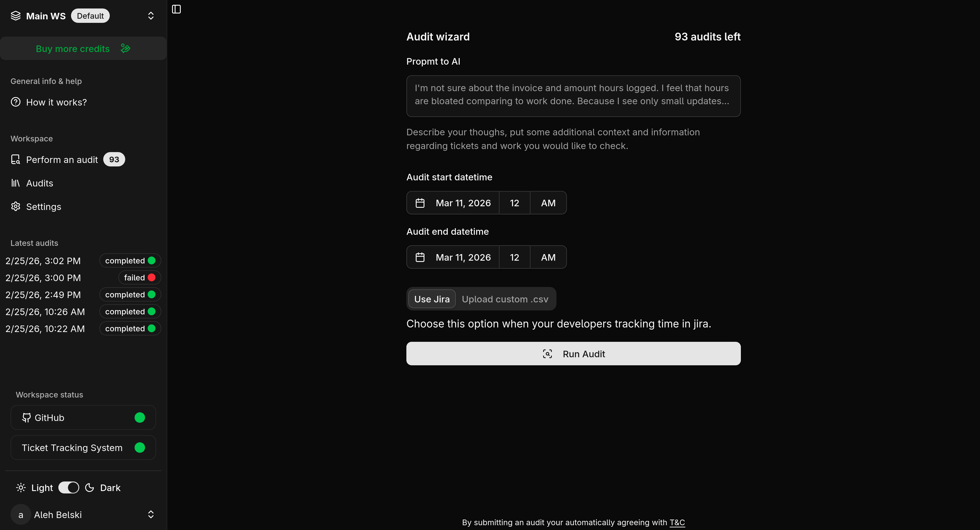Click calendar icon in audit start date
This screenshot has width=980, height=530.
pyautogui.click(x=420, y=203)
